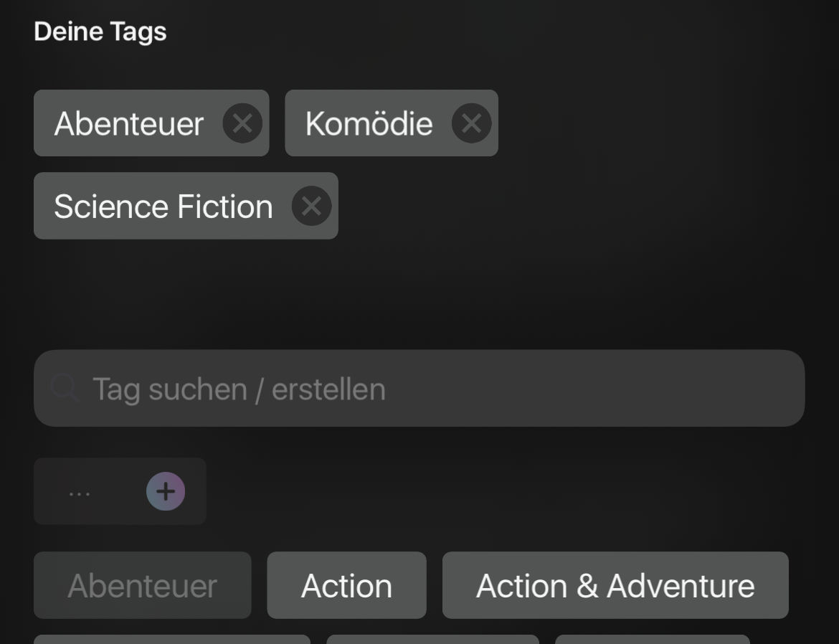Tap the cut-off chip below dimmed Abenteuer
Screen dimensions: 839x644
click(x=172, y=639)
